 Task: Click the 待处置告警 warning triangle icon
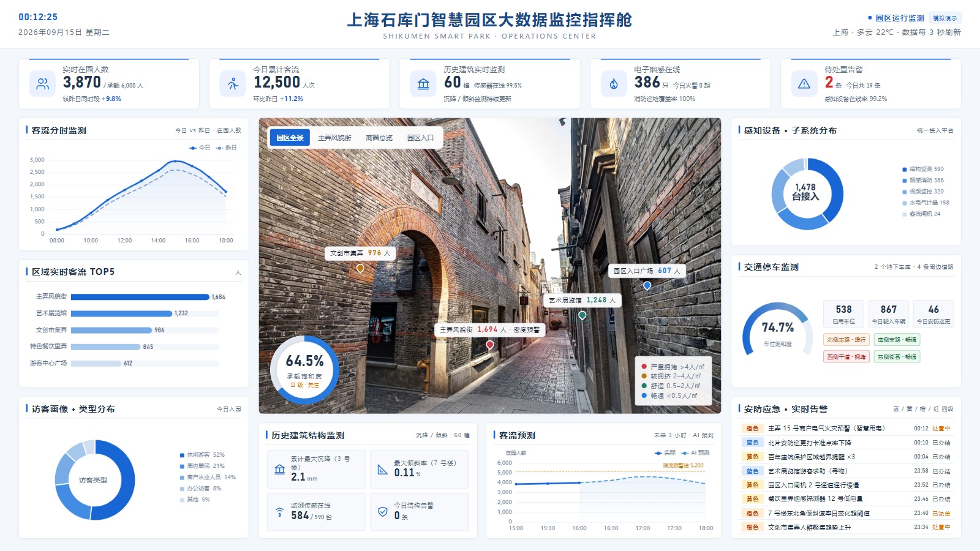(804, 84)
